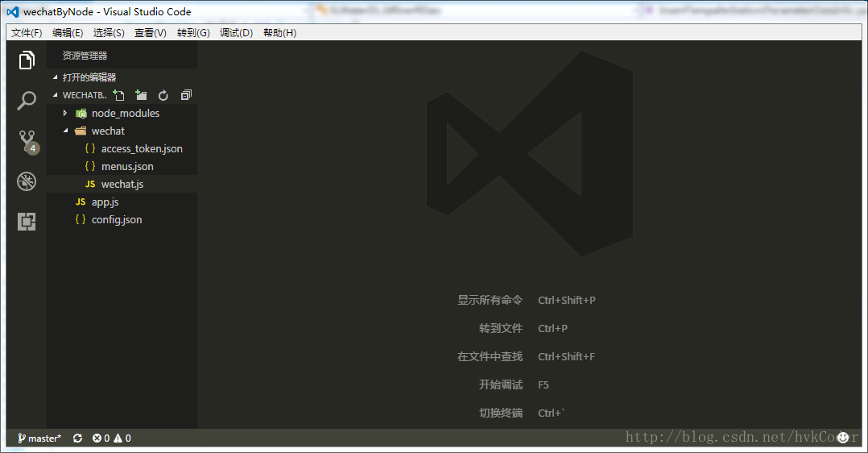Screen dimensions: 868x453
Task: Collapse all folders in explorer
Action: click(x=186, y=95)
